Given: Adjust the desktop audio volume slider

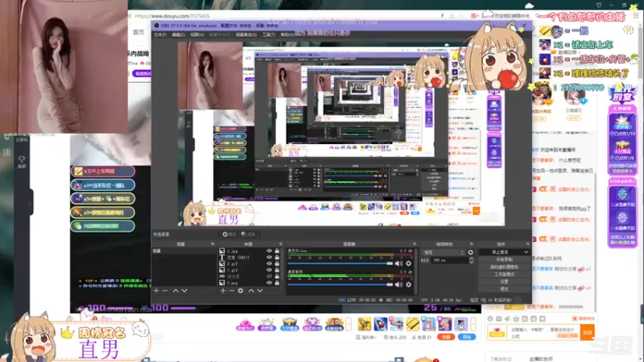Looking at the screenshot, I should 340,285.
